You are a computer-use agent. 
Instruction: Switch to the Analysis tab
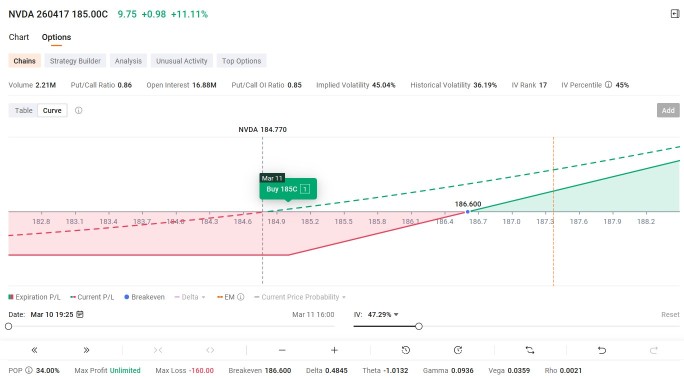coord(128,61)
